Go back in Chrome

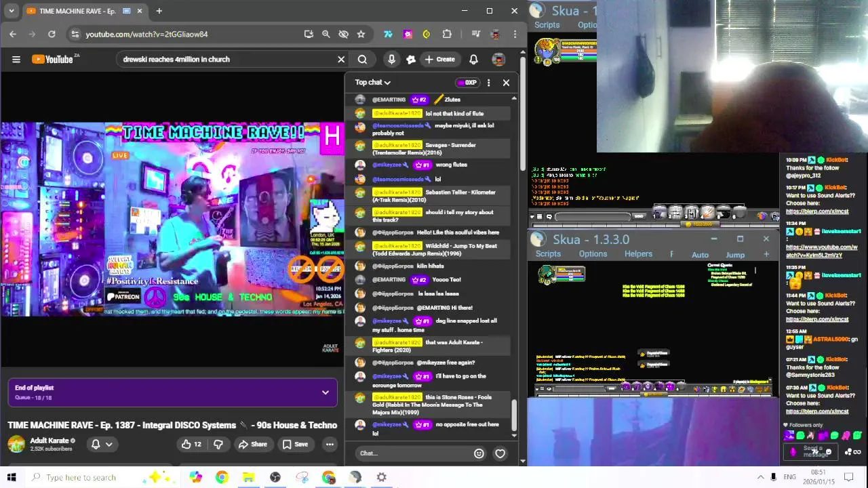(x=13, y=34)
